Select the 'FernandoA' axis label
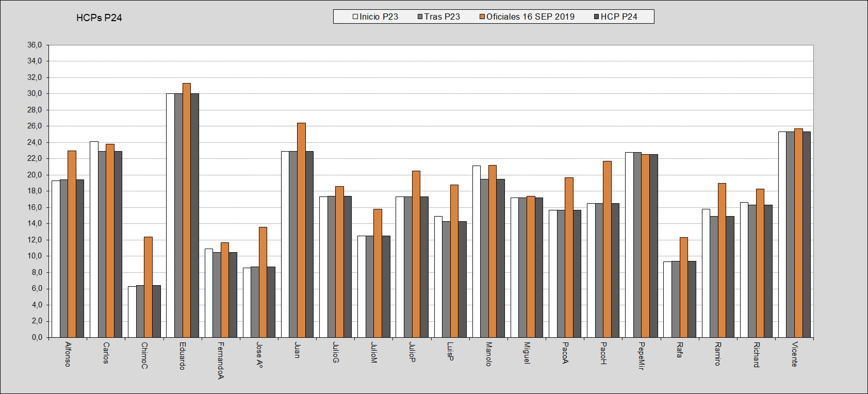The image size is (868, 394). [x=221, y=360]
